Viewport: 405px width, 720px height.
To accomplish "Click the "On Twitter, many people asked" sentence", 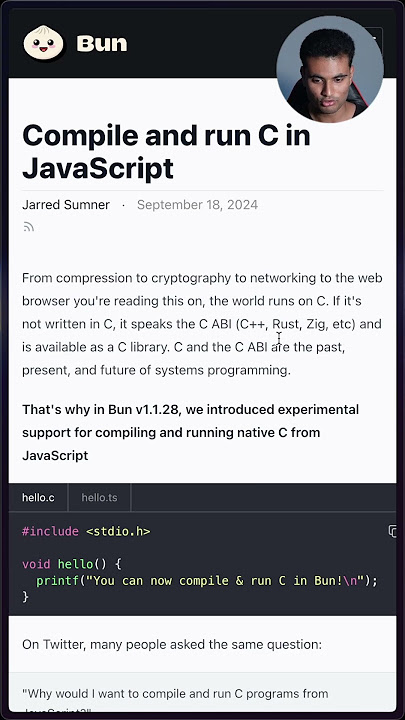I will click(x=172, y=644).
